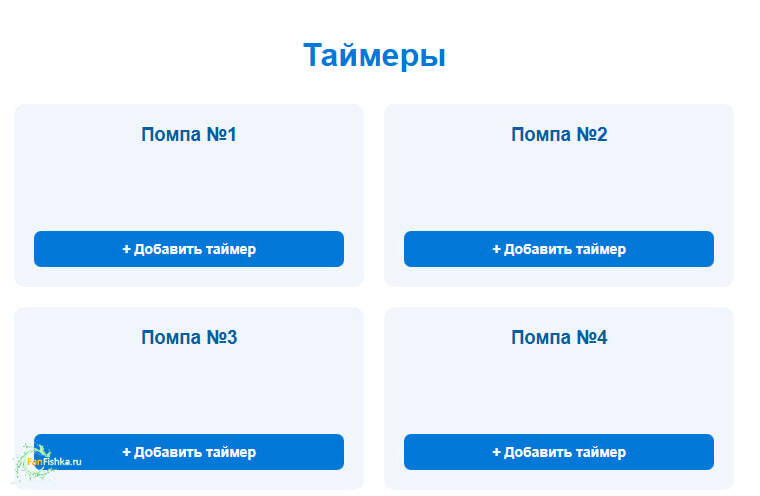Click Add timer button for Pump №1
The image size is (760, 496).
tap(189, 249)
